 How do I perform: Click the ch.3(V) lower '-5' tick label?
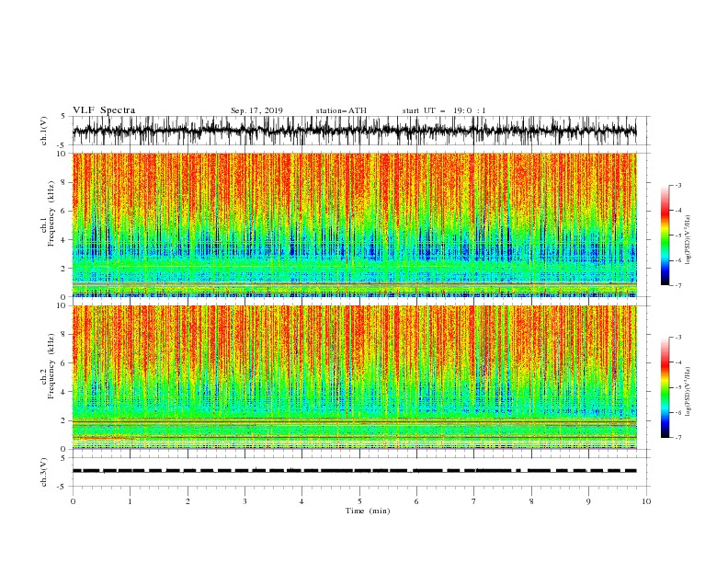click(x=63, y=487)
